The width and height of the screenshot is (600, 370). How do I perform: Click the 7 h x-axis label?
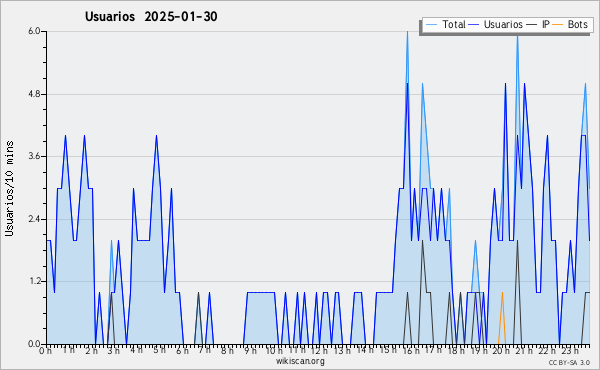point(204,350)
